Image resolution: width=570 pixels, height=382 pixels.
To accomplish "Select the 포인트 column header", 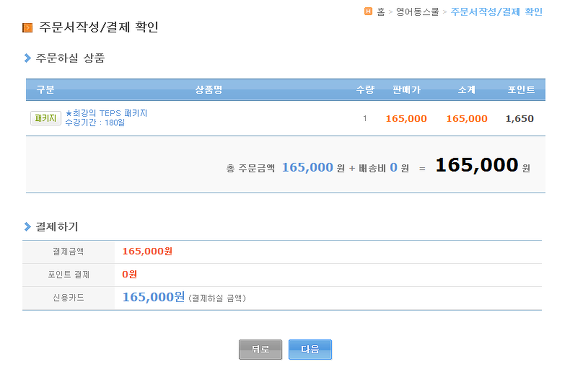I will tap(521, 90).
